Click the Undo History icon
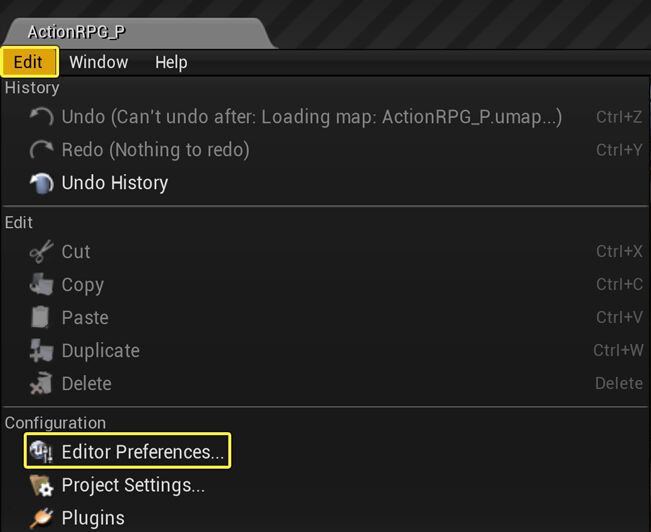Viewport: 651px width, 532px height. 41,183
